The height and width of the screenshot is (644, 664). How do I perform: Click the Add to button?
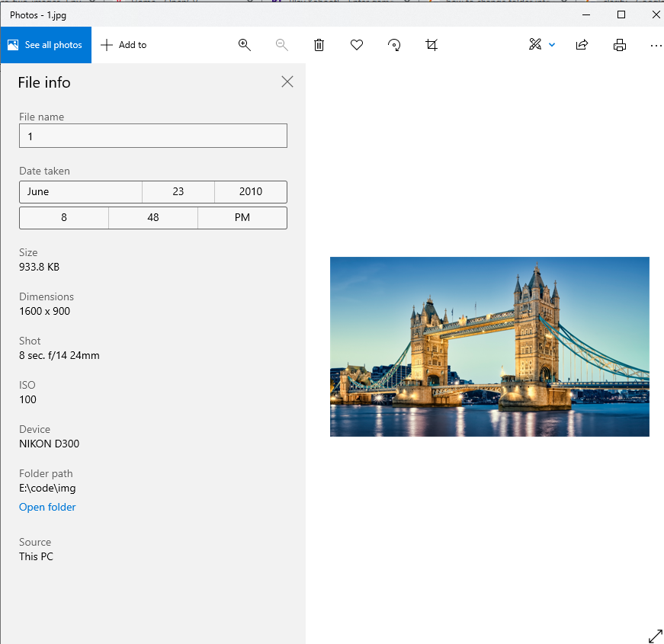point(123,45)
